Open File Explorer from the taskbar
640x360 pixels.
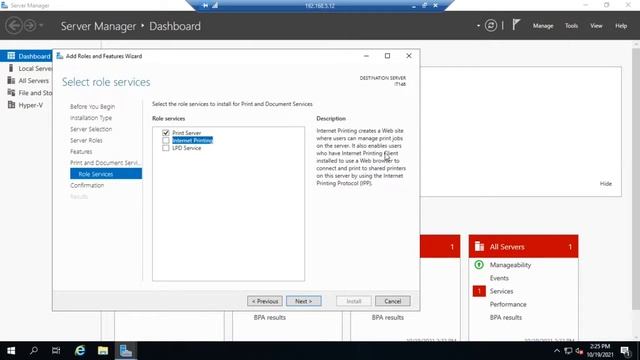point(103,351)
